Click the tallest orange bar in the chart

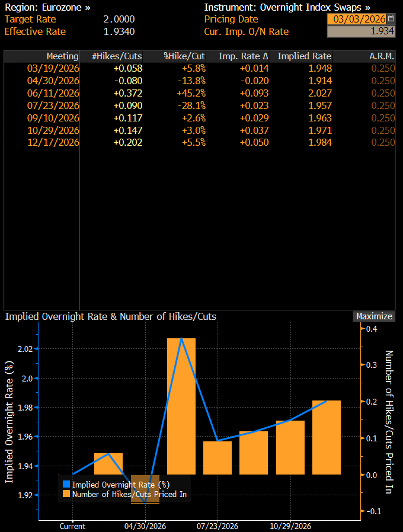[181, 406]
